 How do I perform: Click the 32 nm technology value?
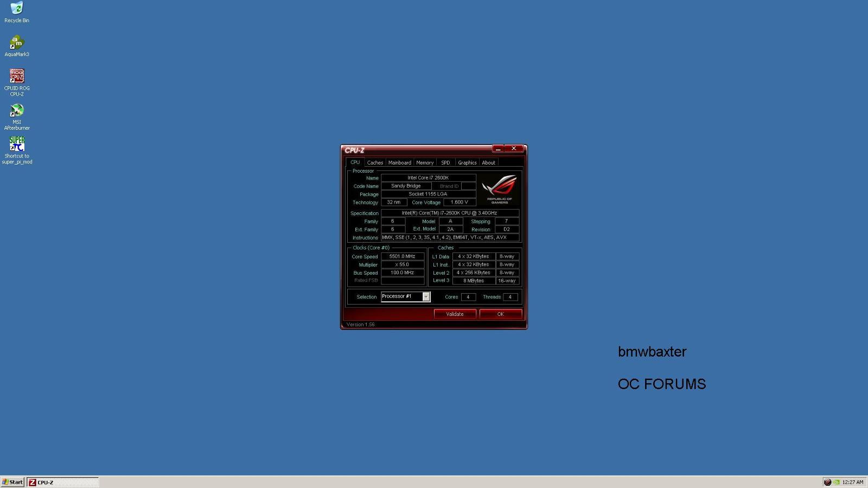click(394, 202)
